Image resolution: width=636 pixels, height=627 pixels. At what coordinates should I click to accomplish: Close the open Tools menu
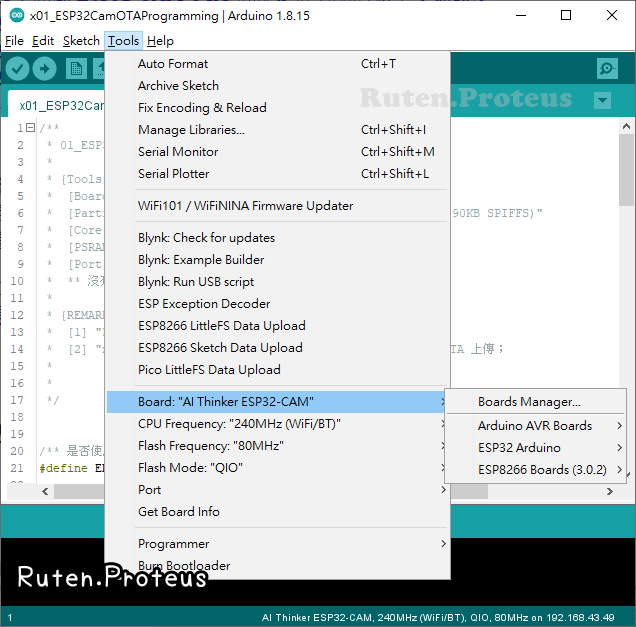click(123, 41)
